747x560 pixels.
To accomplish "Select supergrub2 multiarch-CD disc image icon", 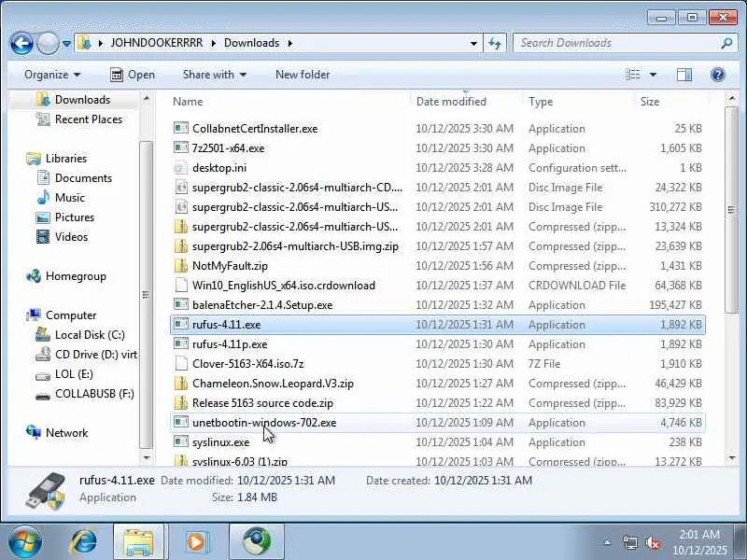I will [x=181, y=188].
